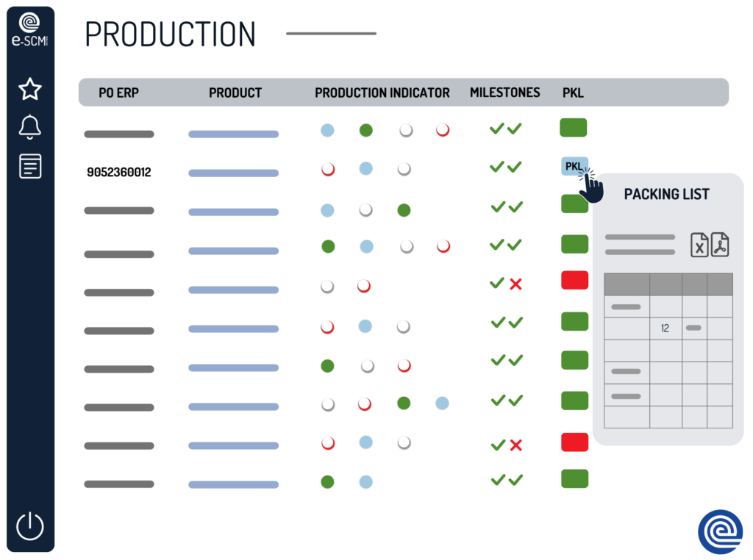This screenshot has height=560, width=753.
Task: Click the favorites star icon in sidebar
Action: point(29,90)
